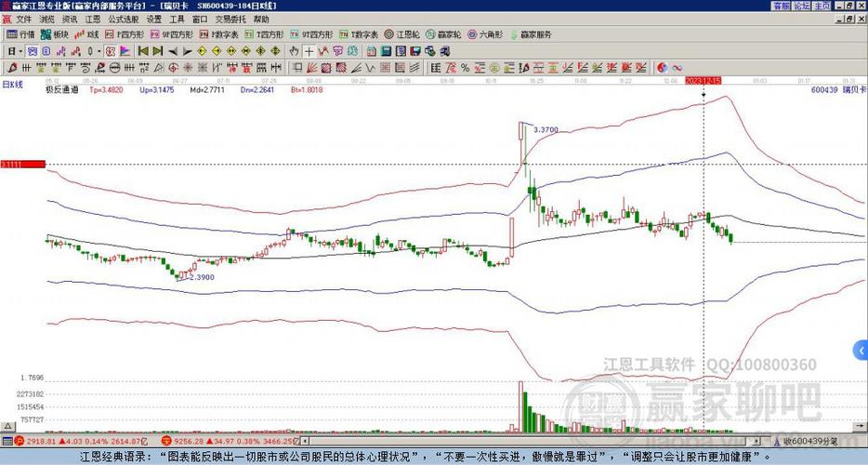The height and width of the screenshot is (465, 868).
Task: Jump to first bar with skip-back icon
Action: click(143, 51)
